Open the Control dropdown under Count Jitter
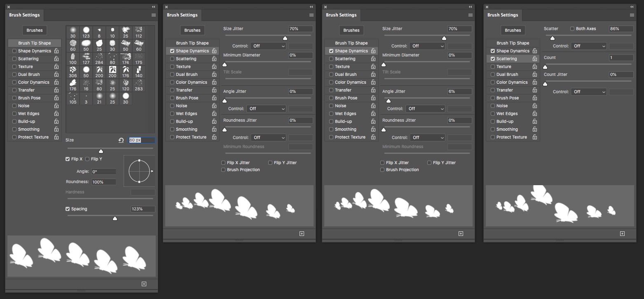The image size is (644, 299). pyautogui.click(x=589, y=92)
